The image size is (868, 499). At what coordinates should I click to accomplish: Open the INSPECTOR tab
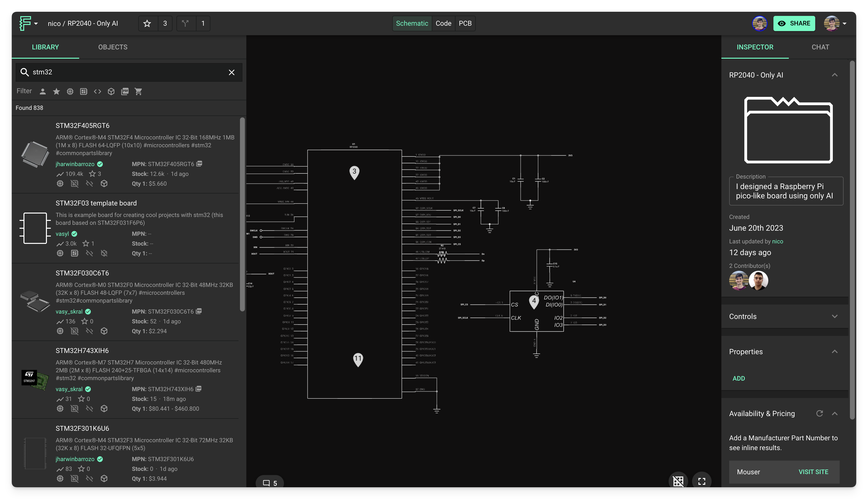pyautogui.click(x=755, y=47)
